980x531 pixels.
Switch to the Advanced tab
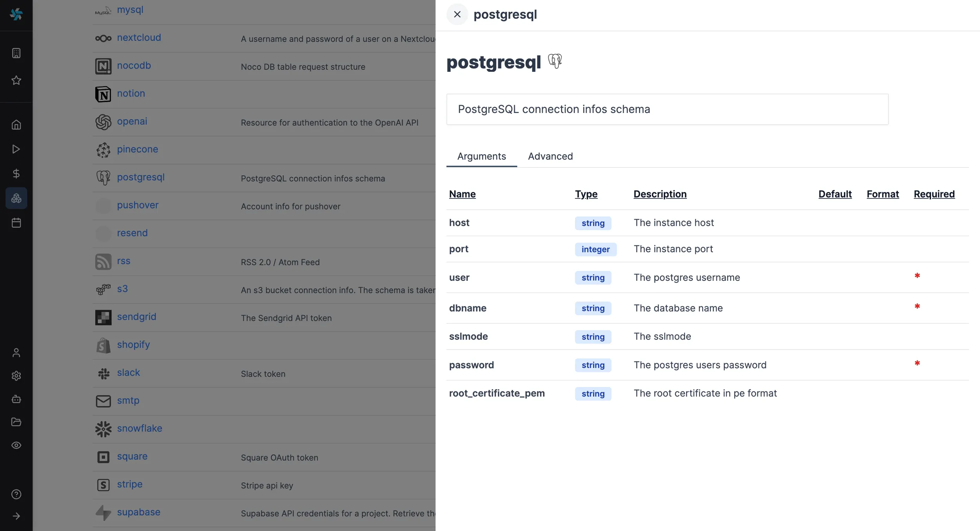coord(550,156)
